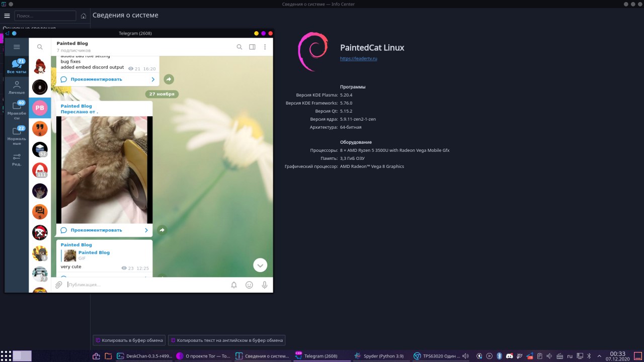Image resolution: width=644 pixels, height=362 pixels.
Task: Open blue Bluetooth tray icon
Action: (x=499, y=356)
